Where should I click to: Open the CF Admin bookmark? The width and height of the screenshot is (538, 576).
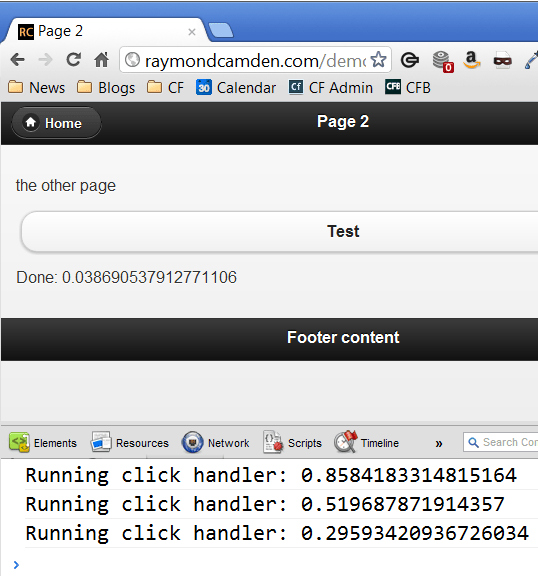click(x=331, y=88)
